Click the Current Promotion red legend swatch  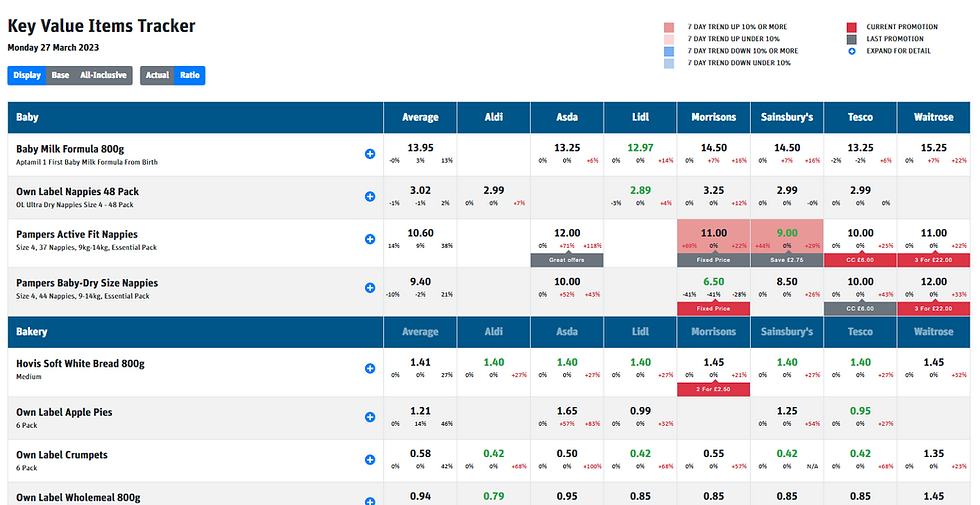pos(851,28)
